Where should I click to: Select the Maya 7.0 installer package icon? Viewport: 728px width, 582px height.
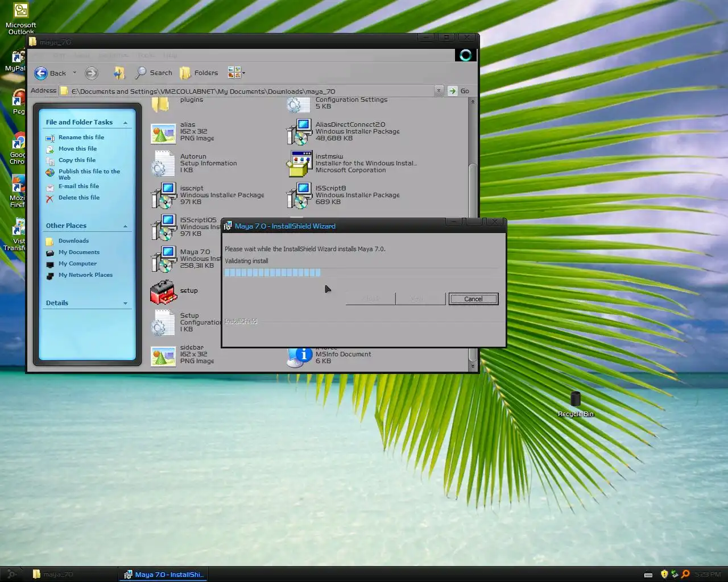coord(163,259)
